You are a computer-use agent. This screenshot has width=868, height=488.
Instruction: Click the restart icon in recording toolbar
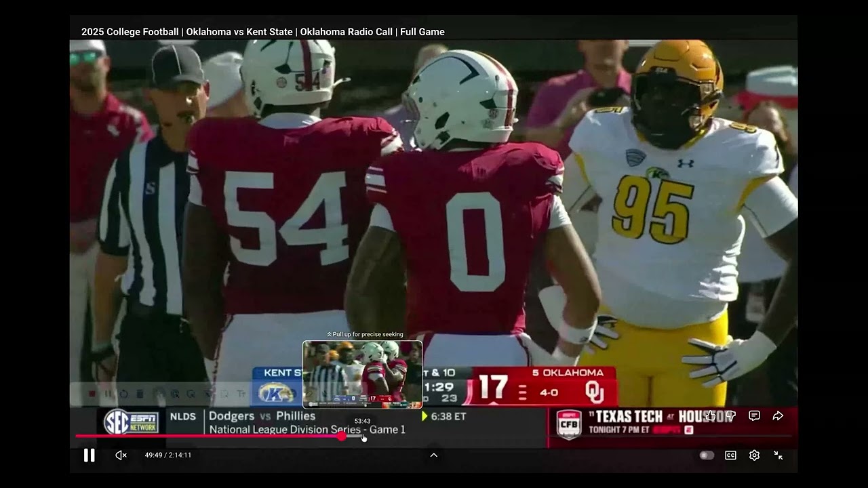123,394
